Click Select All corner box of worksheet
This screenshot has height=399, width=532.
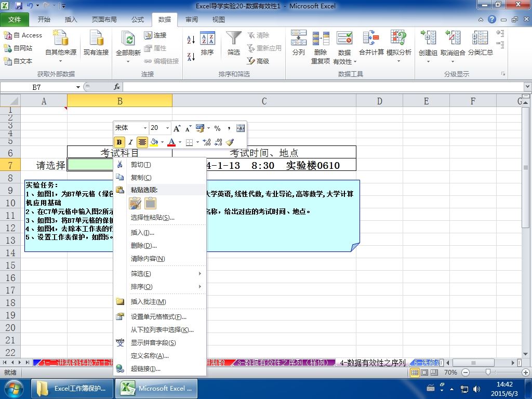(10, 101)
